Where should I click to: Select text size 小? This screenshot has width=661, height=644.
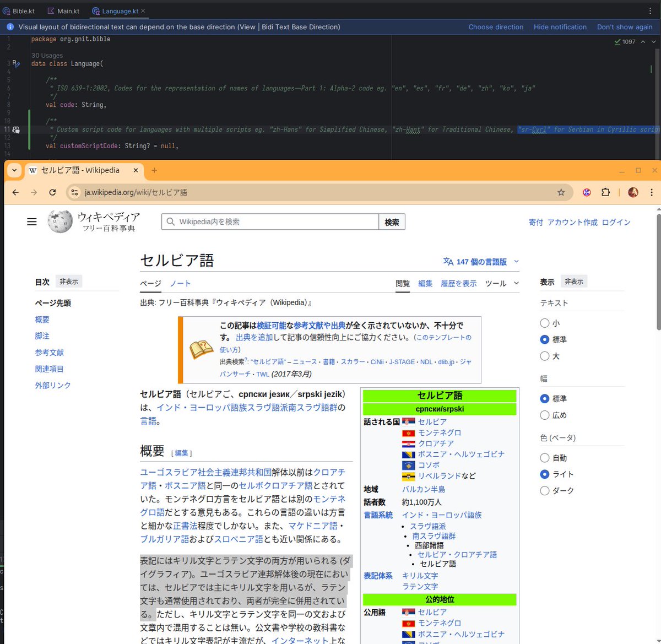(x=545, y=323)
